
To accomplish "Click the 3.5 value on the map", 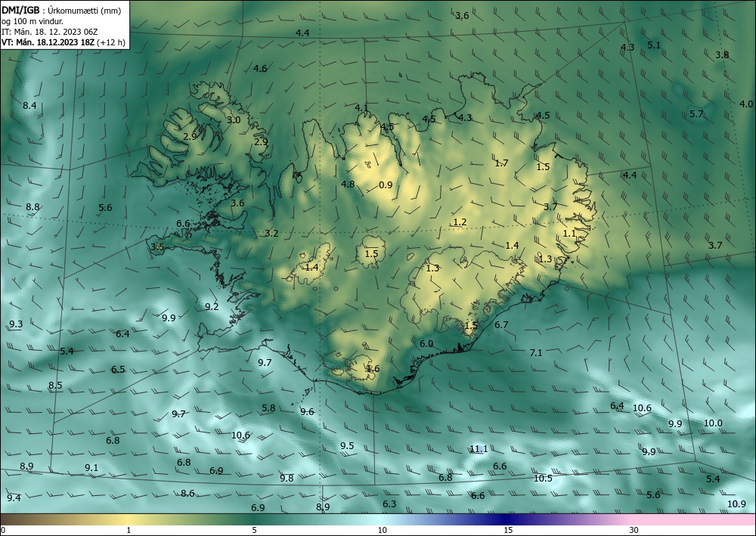I will pos(158,247).
